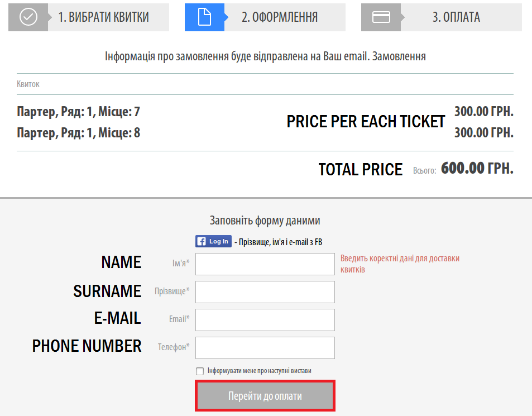Click the total '600.00 ГРН.' amount
This screenshot has width=532, height=416.
[x=477, y=168]
